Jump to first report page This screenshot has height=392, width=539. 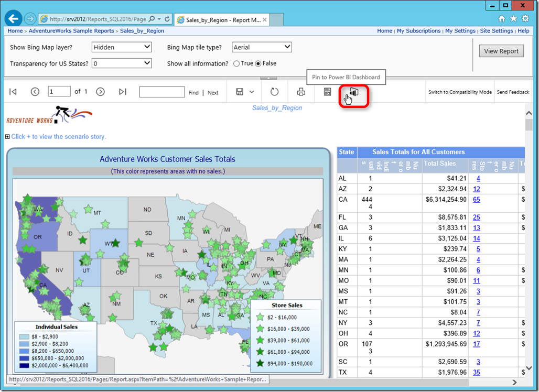(x=13, y=92)
